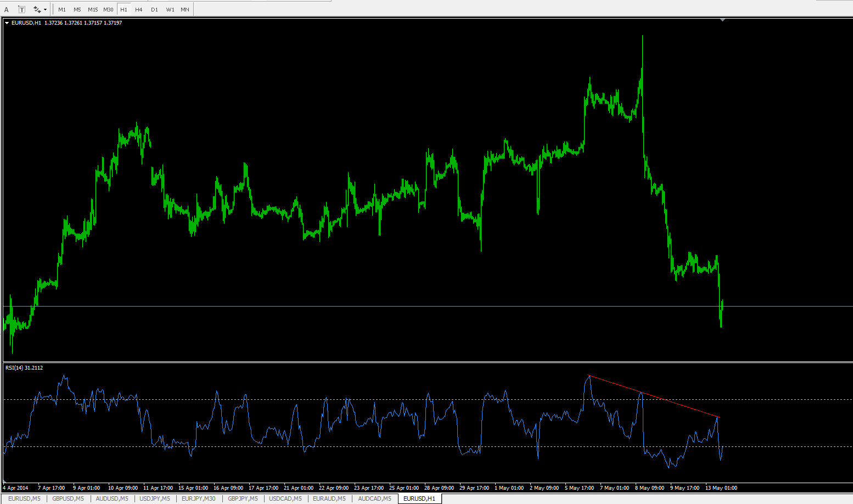This screenshot has width=853, height=504.
Task: Click the RSI(14) 31.2112 indicator label
Action: [24, 368]
